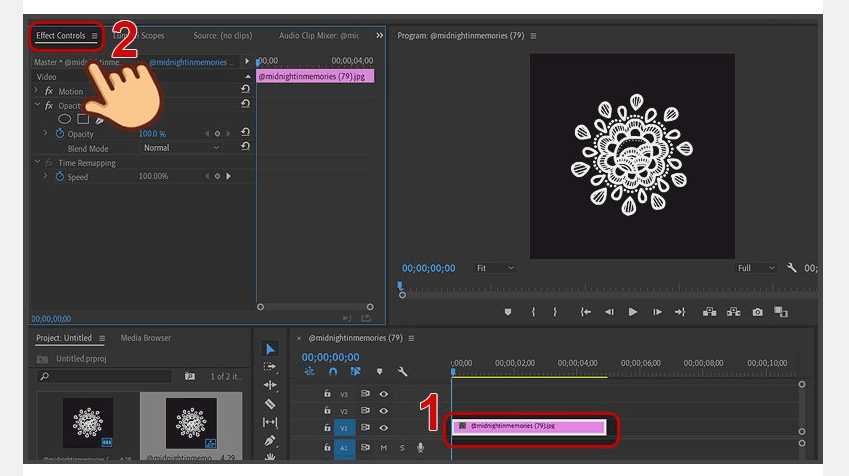Toggle V3 track output eye
849x476 pixels.
tap(383, 394)
